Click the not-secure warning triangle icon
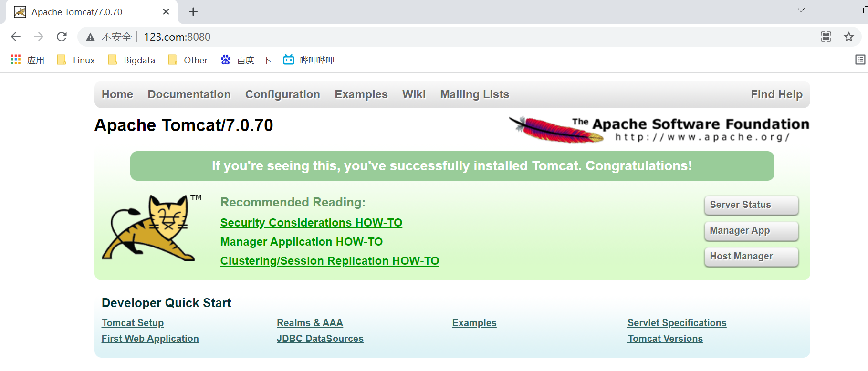This screenshot has height=371, width=868. coord(90,37)
